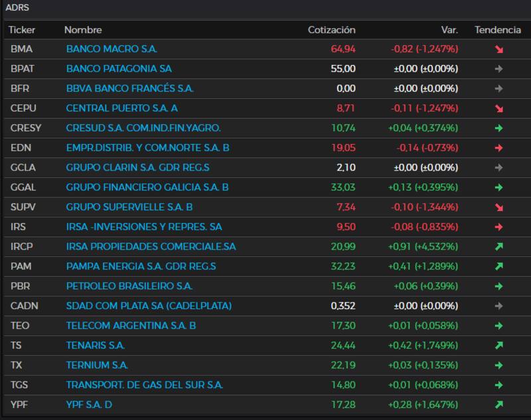
Task: Sort the table by Ticker column header
Action: [x=22, y=30]
